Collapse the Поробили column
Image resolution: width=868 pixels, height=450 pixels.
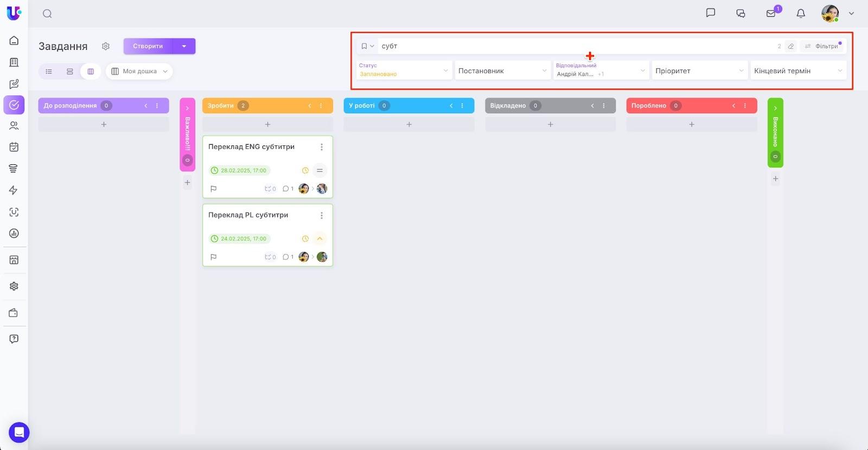tap(733, 106)
